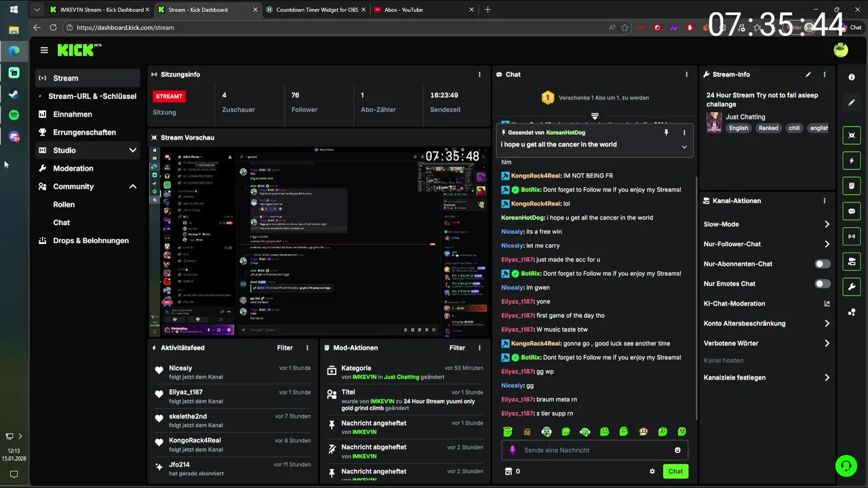
Task: Open Slow-Mode settings arrow
Action: coord(827,224)
